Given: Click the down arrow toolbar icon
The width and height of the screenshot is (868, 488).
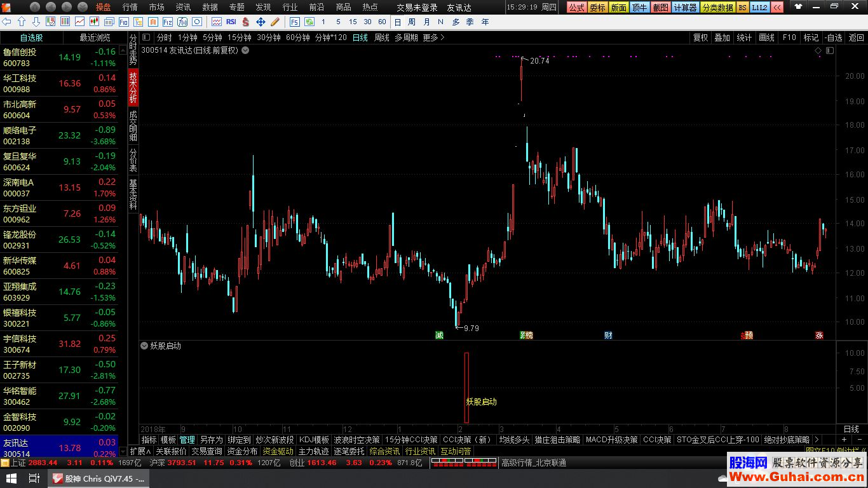Looking at the screenshot, I should click(x=36, y=22).
